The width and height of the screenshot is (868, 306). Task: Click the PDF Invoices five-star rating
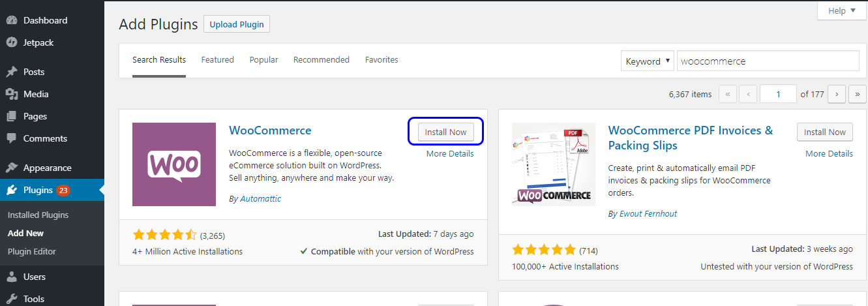(544, 250)
